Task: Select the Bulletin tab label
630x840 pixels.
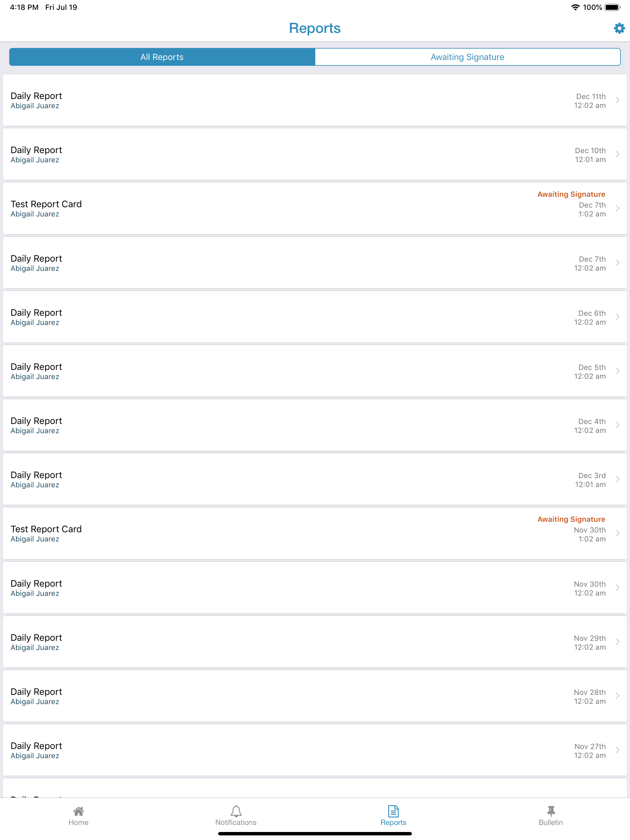Action: [551, 822]
